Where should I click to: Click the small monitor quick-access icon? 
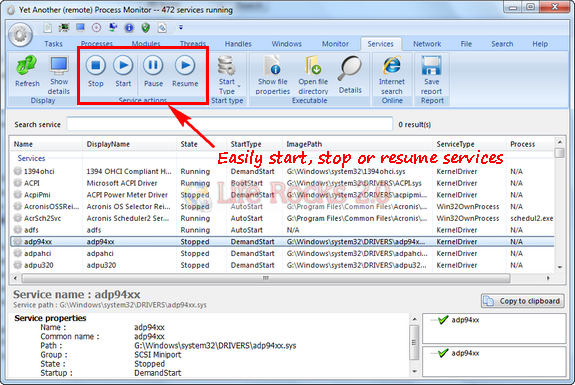(80, 28)
